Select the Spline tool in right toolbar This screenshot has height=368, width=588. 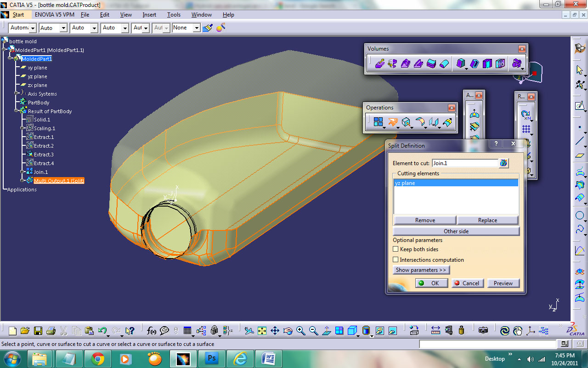coord(580,229)
